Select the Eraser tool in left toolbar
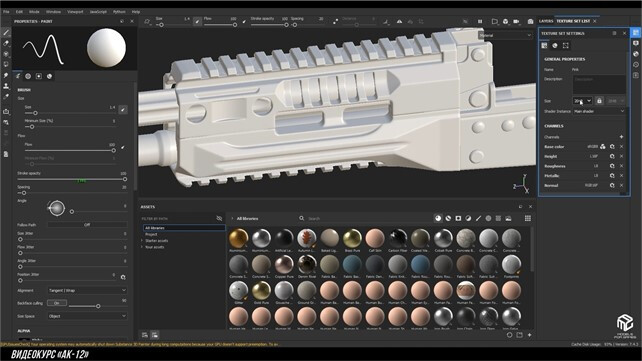Screen dimensions: 642x361 [6, 43]
